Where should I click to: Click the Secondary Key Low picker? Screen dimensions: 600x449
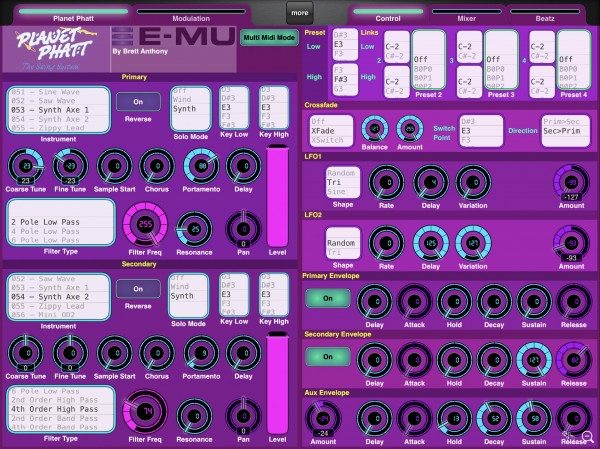tap(234, 295)
